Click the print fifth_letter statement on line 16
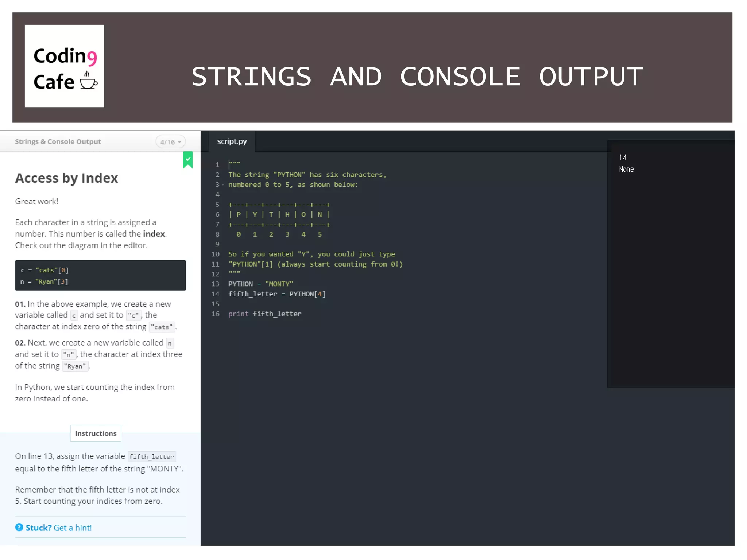Image resolution: width=747 pixels, height=560 pixels. [x=265, y=314]
